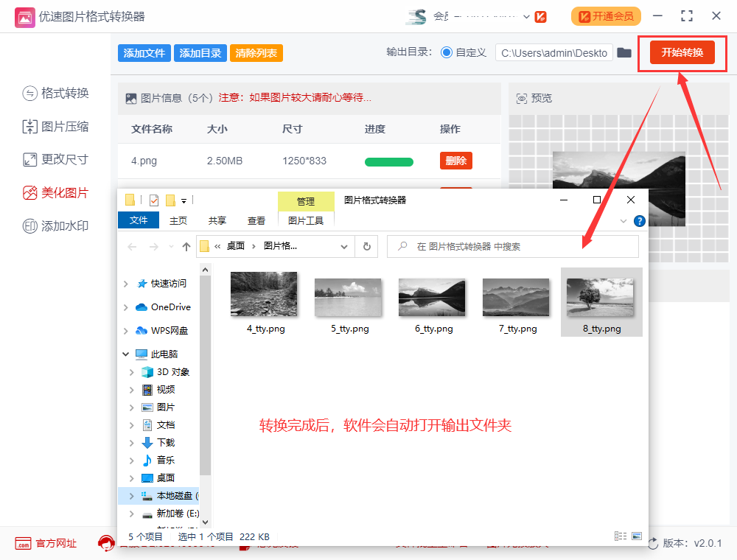Delete the 4.png row
Screen dimensions: 737x560
tap(456, 161)
